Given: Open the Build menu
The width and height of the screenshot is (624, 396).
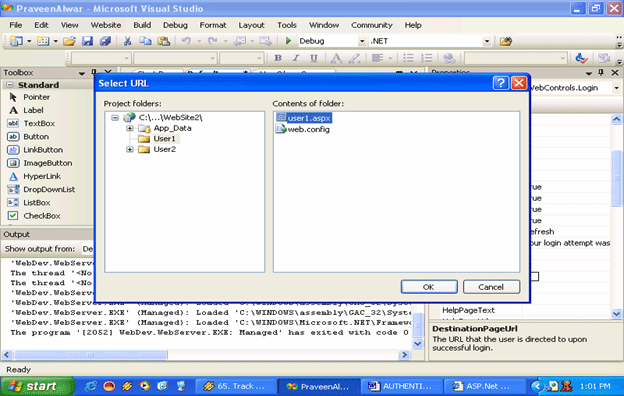Looking at the screenshot, I should coord(142,25).
